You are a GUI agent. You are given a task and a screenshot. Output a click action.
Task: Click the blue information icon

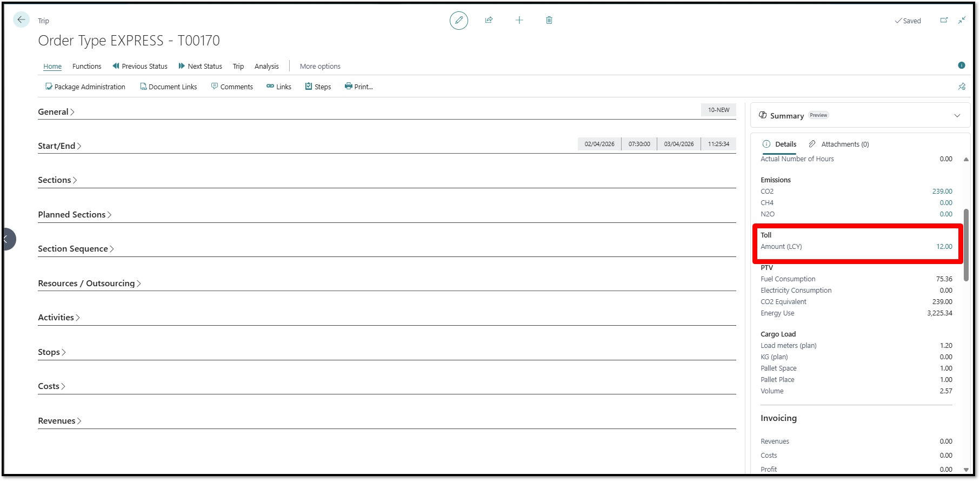click(962, 65)
